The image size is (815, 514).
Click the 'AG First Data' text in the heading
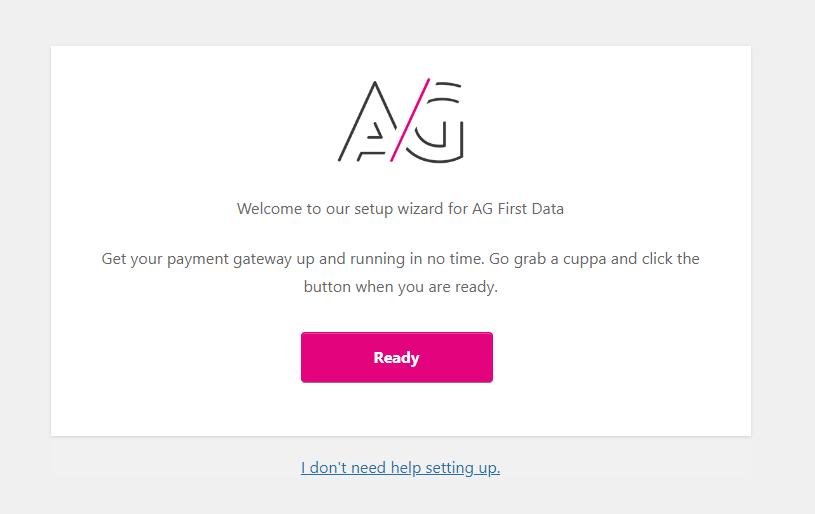tap(518, 209)
